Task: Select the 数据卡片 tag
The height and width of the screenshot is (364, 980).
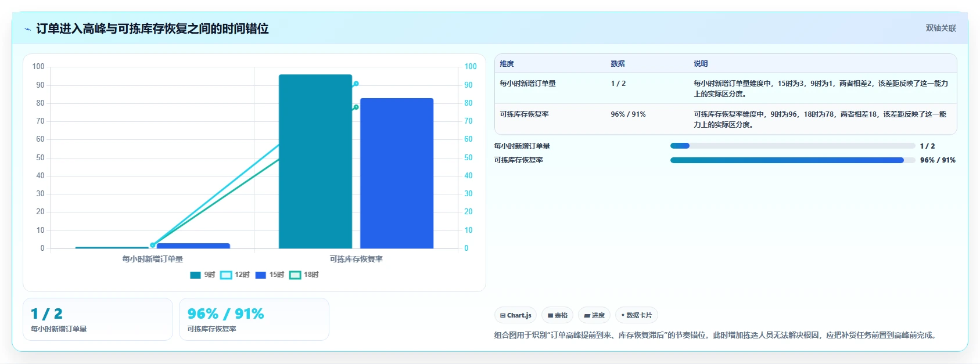Action: point(637,315)
